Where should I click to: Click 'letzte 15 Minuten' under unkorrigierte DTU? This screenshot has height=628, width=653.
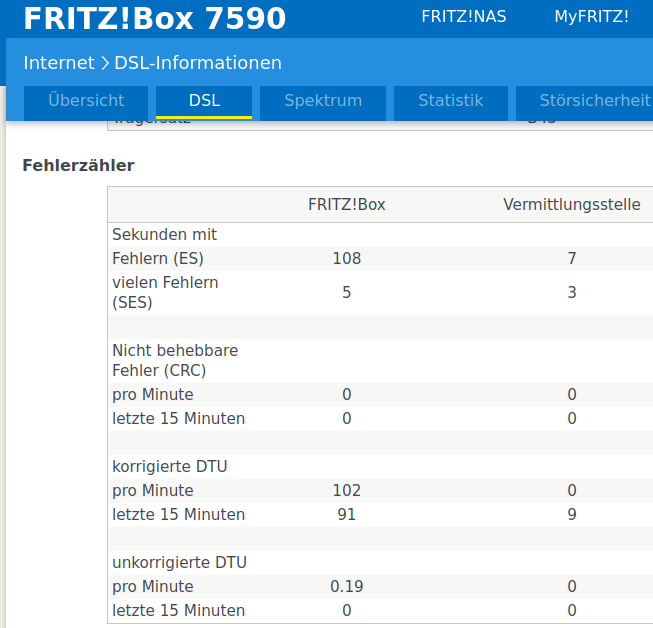(x=179, y=611)
